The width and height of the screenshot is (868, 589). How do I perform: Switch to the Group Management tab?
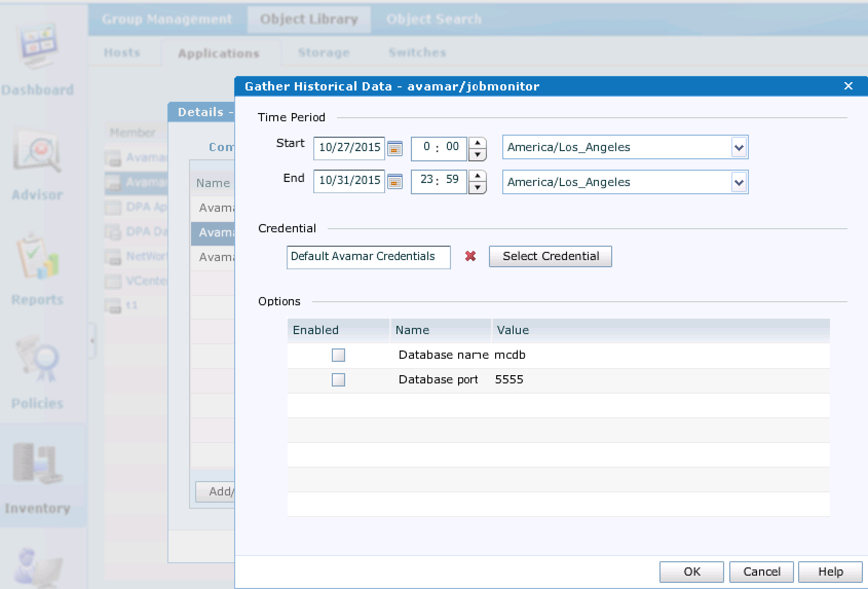coord(167,20)
